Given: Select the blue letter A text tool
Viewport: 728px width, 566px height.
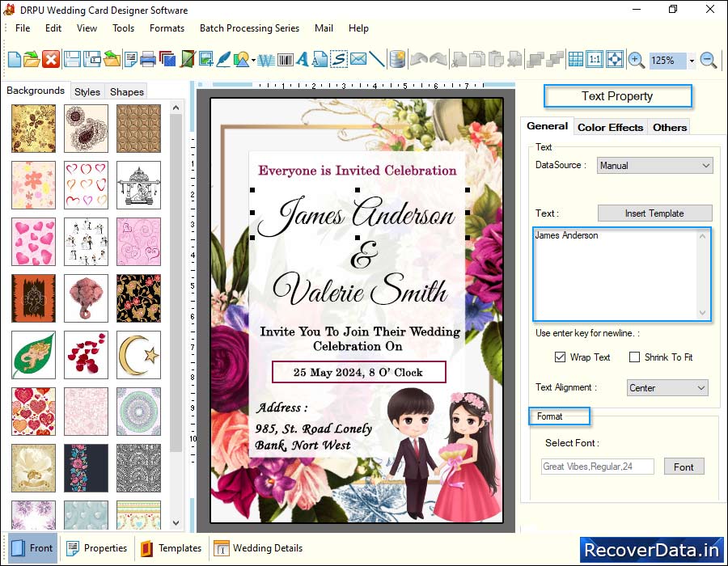Looking at the screenshot, I should click(x=303, y=59).
